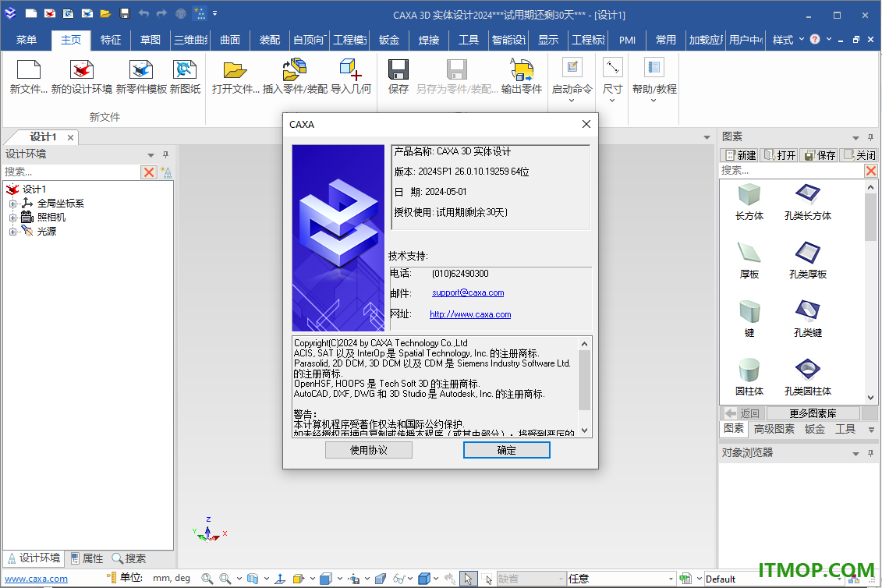Switch to the 搜索 bottom tab
Image resolution: width=882 pixels, height=588 pixels.
click(129, 558)
